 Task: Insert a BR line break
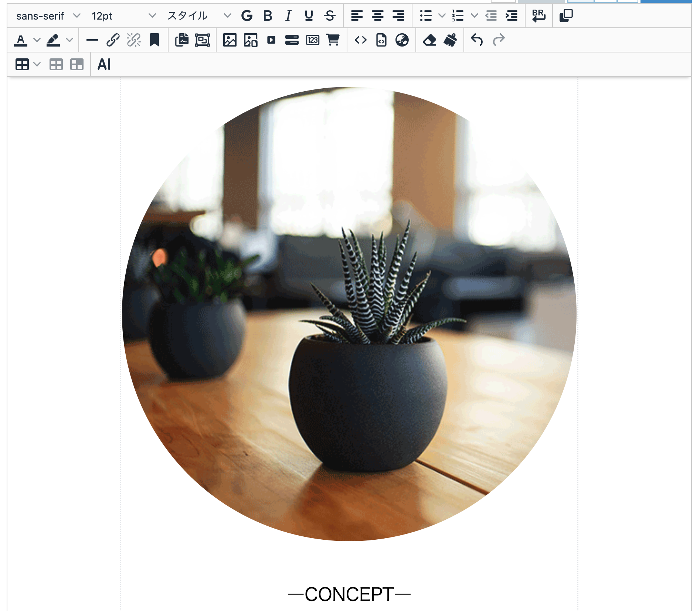[x=539, y=16]
